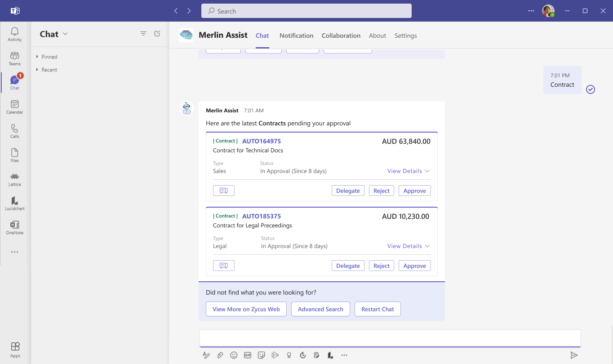
Task: Go forward in navigation history
Action: tap(189, 11)
